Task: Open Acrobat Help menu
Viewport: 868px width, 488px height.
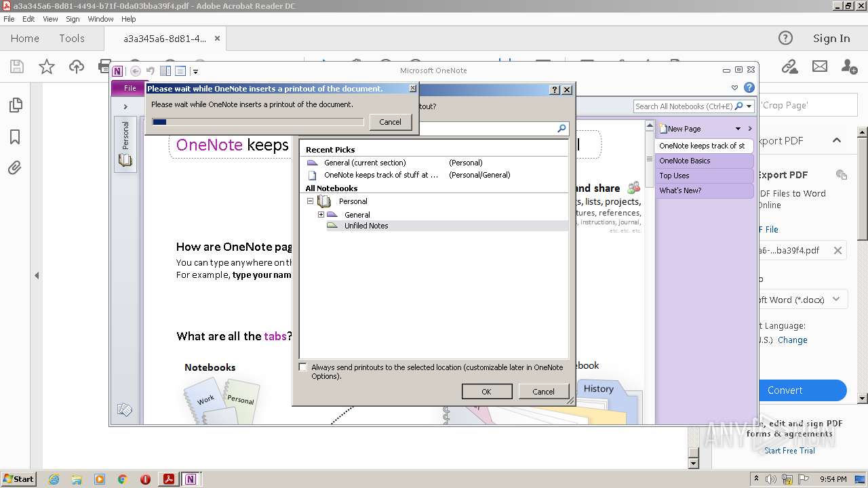Action: point(128,19)
